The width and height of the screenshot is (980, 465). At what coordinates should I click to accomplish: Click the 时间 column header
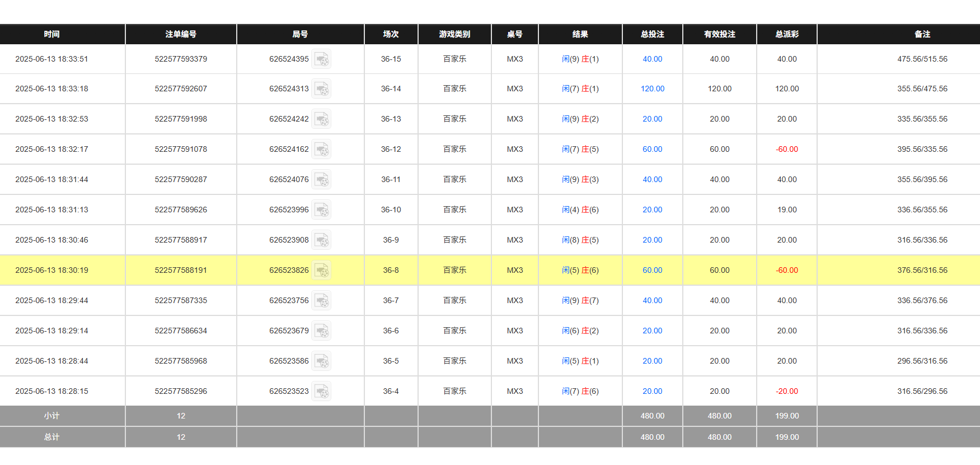[51, 34]
